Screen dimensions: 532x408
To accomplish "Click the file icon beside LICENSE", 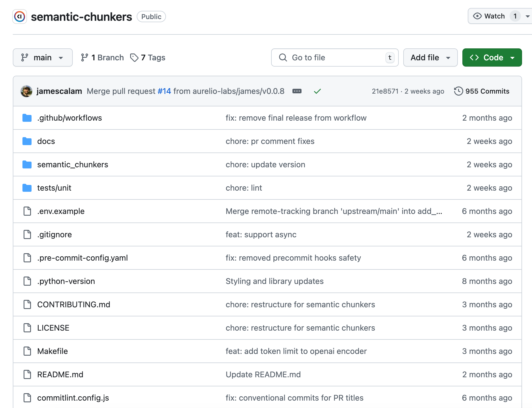I will [x=27, y=328].
